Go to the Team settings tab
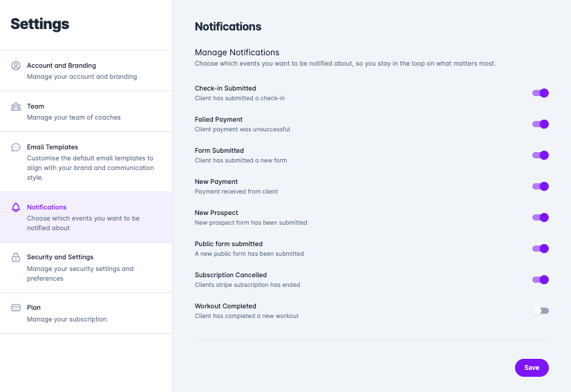The width and height of the screenshot is (571, 392). coord(86,111)
